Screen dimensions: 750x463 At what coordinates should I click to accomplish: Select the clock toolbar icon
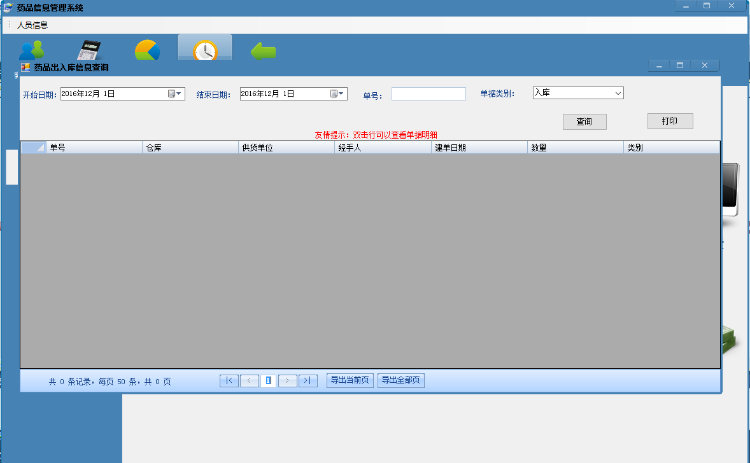point(205,49)
